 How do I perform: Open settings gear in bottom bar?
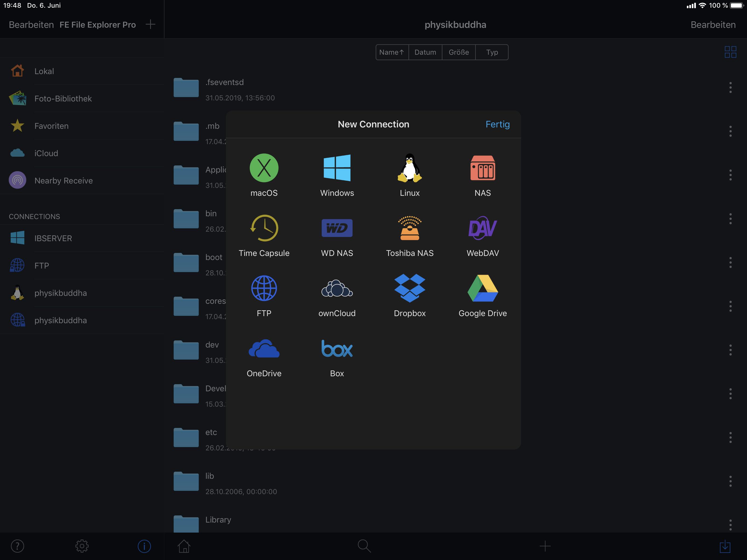click(x=82, y=546)
